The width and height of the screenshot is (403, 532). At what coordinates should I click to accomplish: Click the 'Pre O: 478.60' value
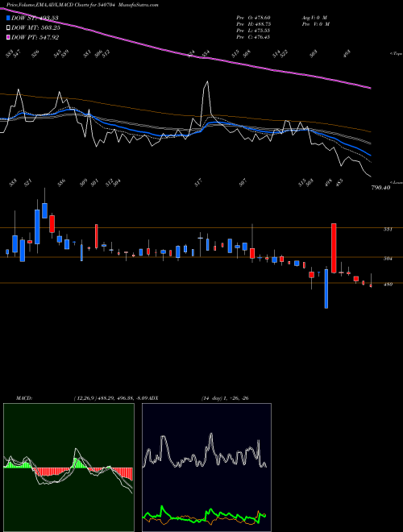pyautogui.click(x=253, y=18)
